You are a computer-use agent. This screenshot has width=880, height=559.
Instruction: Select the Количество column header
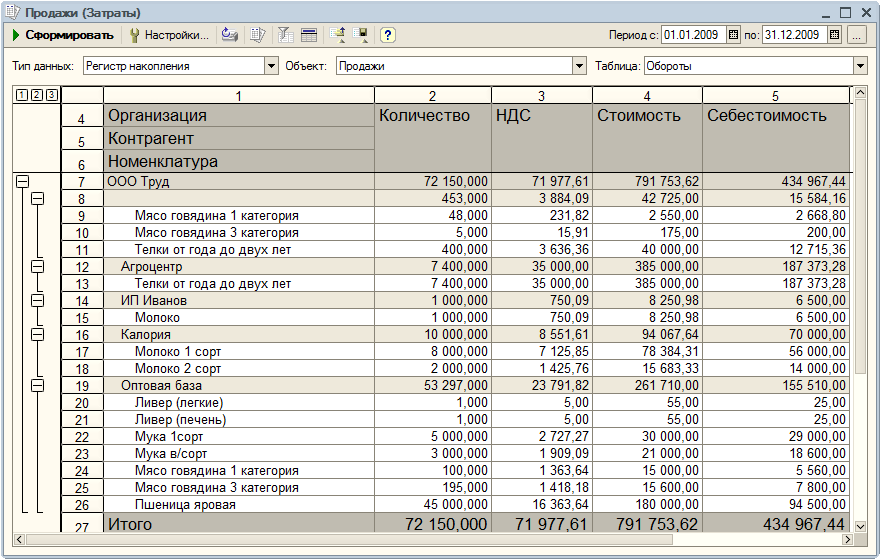[x=432, y=138]
